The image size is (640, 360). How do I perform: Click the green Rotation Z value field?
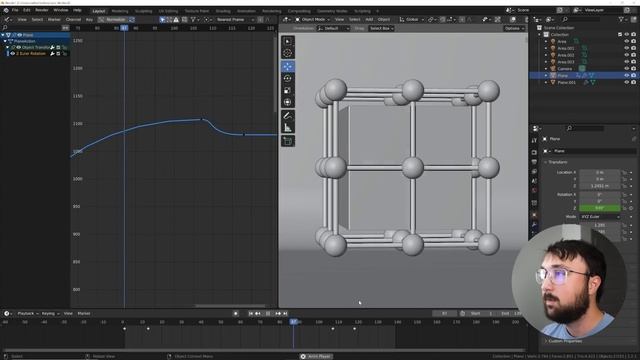(600, 208)
